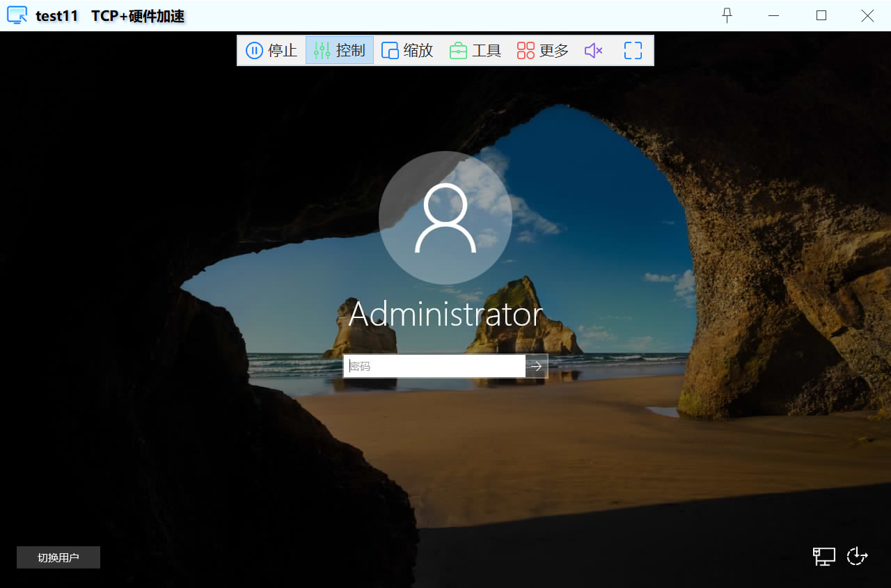Click the 切换用户 switch user button
Viewport: 891px width, 588px height.
pyautogui.click(x=58, y=557)
